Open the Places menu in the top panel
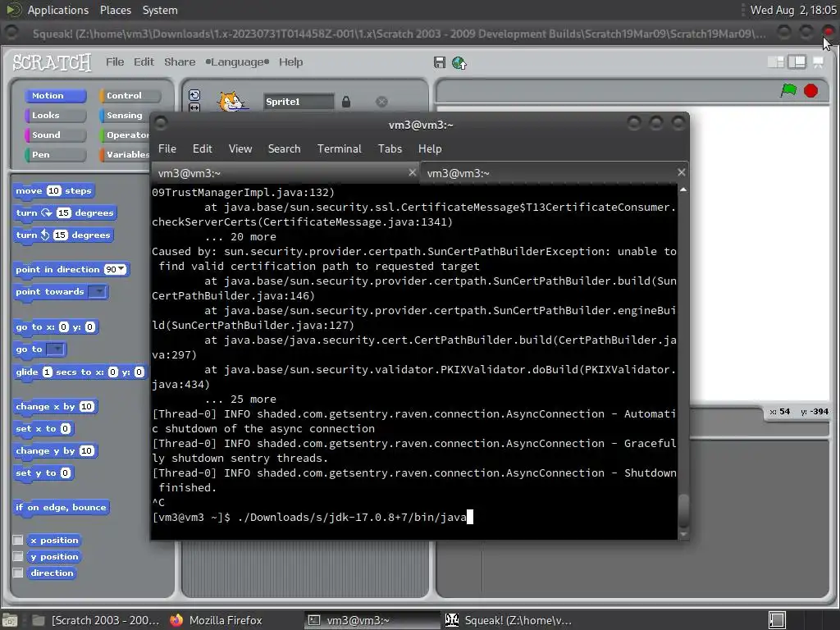The width and height of the screenshot is (840, 630). (115, 10)
